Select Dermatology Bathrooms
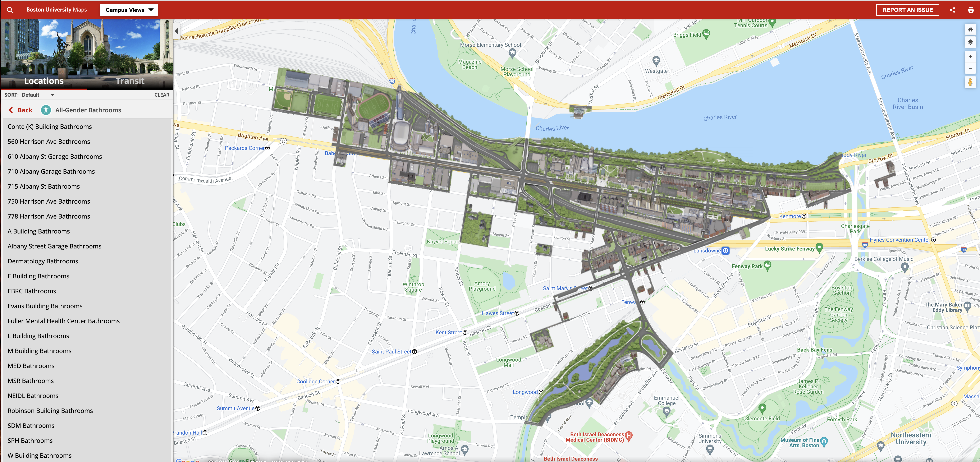The image size is (980, 462). (87, 261)
